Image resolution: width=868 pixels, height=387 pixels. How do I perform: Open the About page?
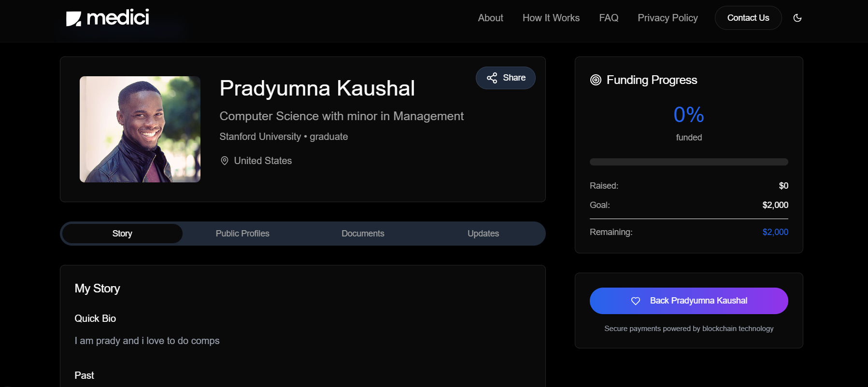[490, 18]
